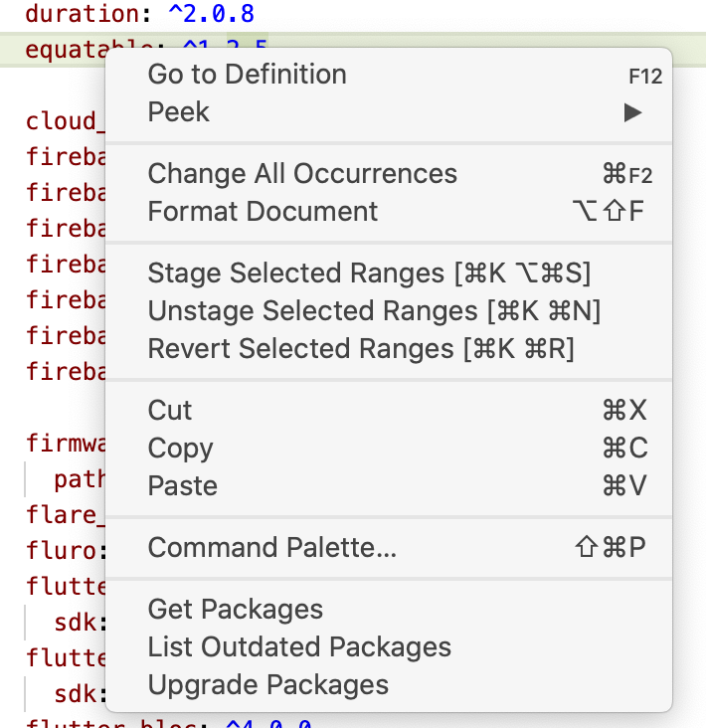
Task: Select Stage Selected Ranges
Action: coord(369,273)
